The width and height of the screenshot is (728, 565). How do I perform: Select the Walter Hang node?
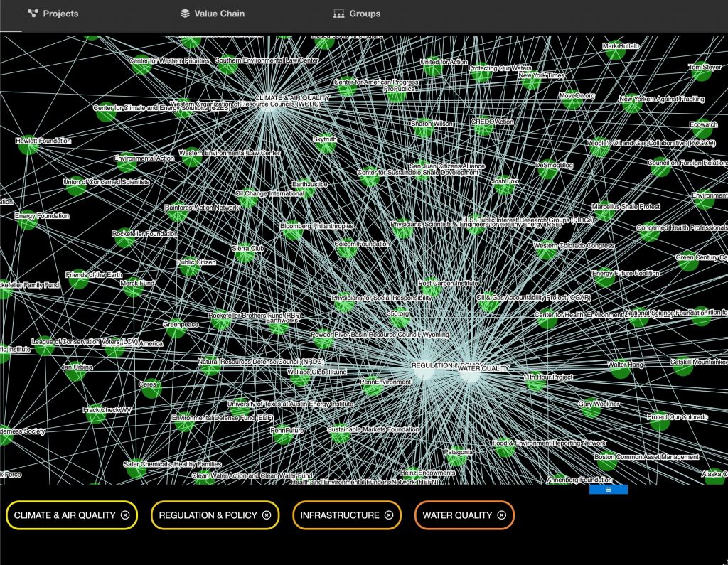point(620,370)
